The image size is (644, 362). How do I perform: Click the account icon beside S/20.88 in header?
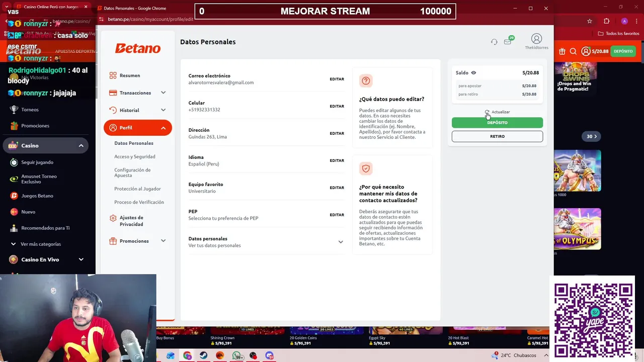(586, 51)
